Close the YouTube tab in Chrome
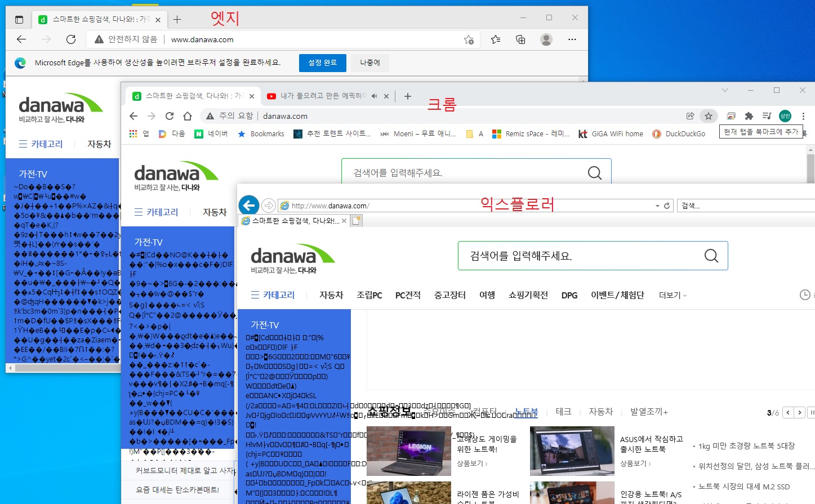This screenshot has height=504, width=815. point(386,96)
